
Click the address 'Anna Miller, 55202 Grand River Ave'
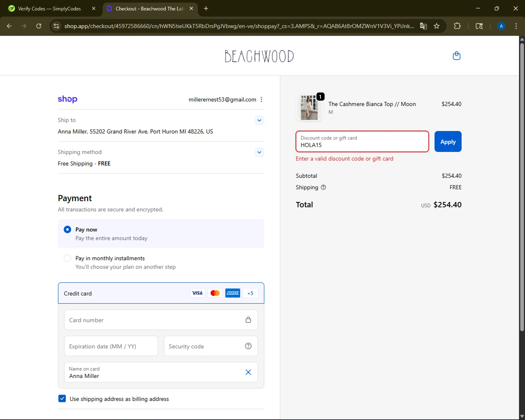coord(135,132)
